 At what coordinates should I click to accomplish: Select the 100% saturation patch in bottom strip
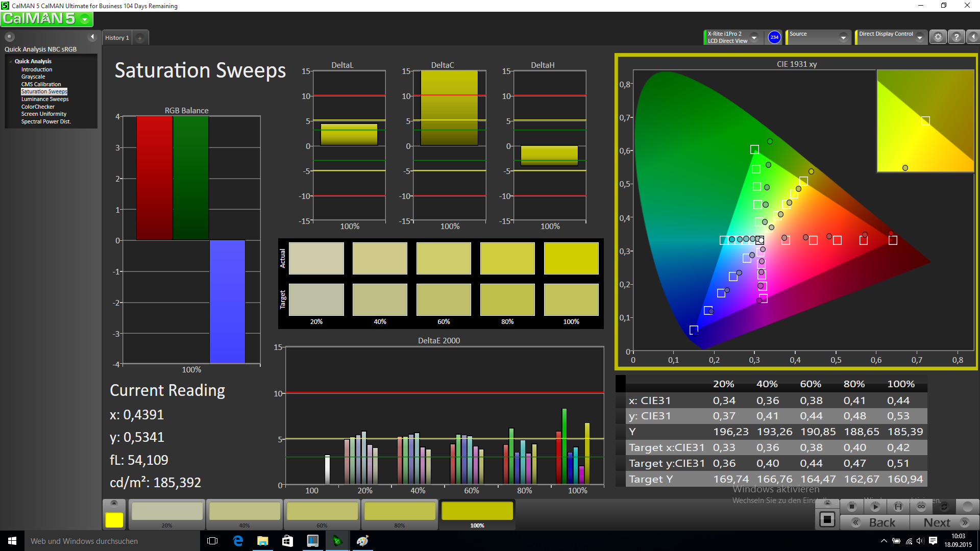pyautogui.click(x=477, y=514)
